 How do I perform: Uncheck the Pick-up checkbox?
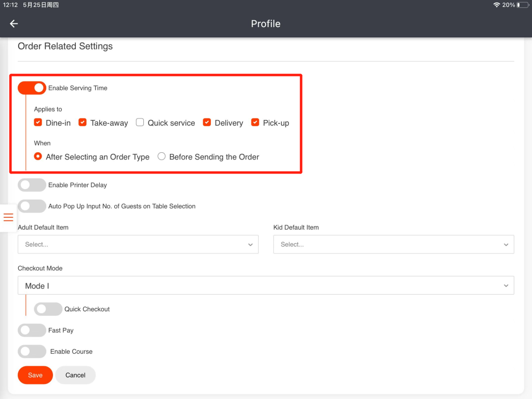255,123
